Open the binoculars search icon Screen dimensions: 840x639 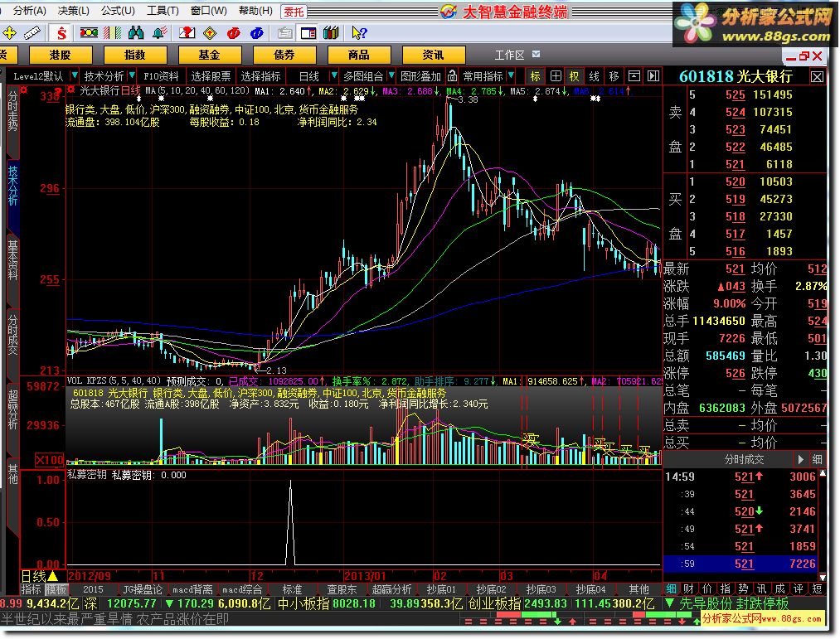[135, 33]
